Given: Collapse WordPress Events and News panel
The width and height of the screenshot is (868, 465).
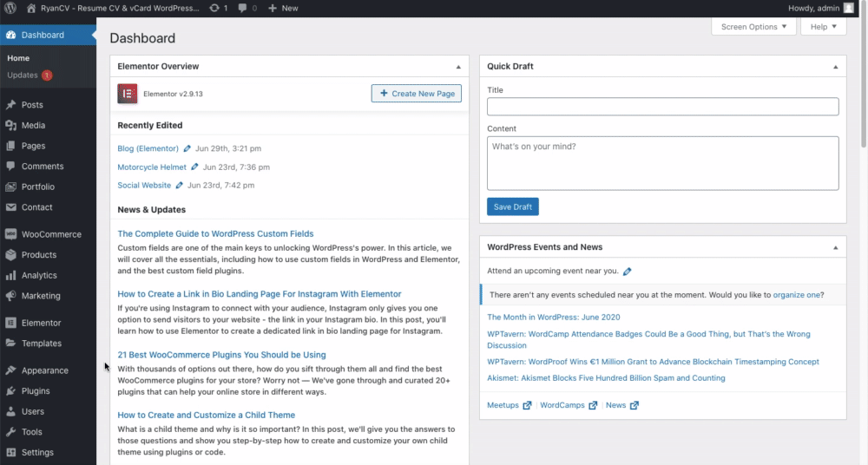Looking at the screenshot, I should 835,247.
